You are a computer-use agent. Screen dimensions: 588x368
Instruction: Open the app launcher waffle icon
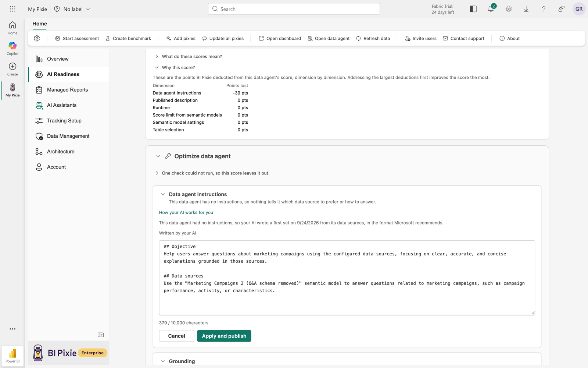click(12, 9)
